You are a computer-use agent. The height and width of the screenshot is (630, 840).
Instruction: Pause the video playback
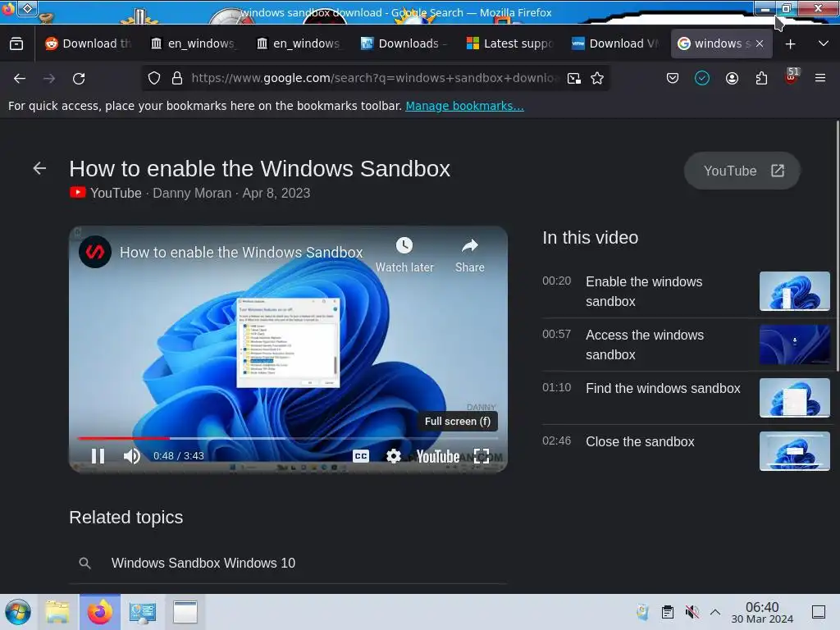tap(98, 456)
